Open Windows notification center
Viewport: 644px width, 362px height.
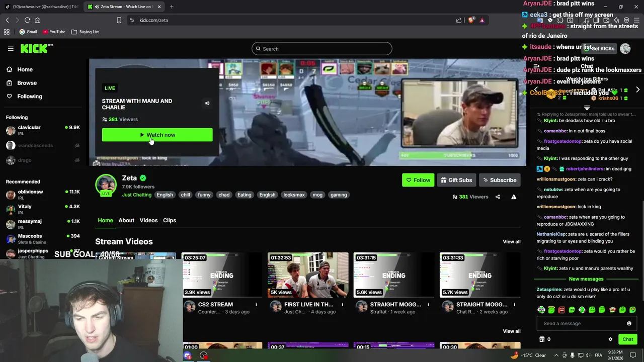point(633,355)
